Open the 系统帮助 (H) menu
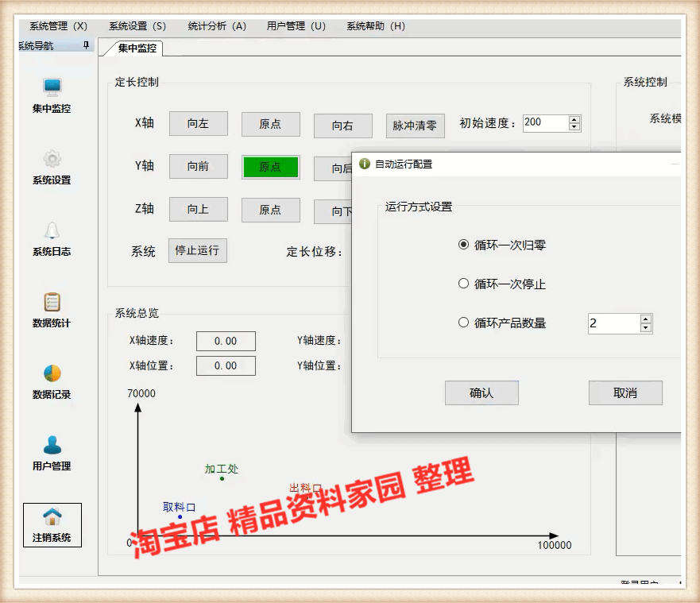The width and height of the screenshot is (700, 603). (376, 26)
